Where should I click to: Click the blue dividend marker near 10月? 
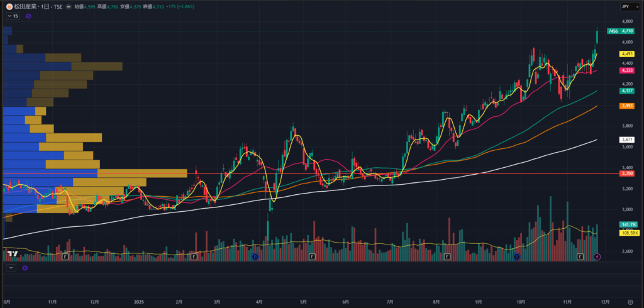[516, 257]
